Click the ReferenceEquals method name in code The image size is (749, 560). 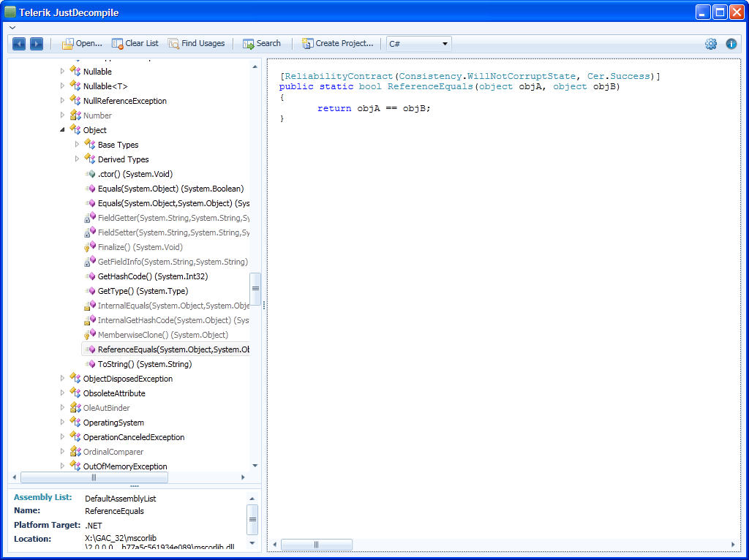(430, 86)
